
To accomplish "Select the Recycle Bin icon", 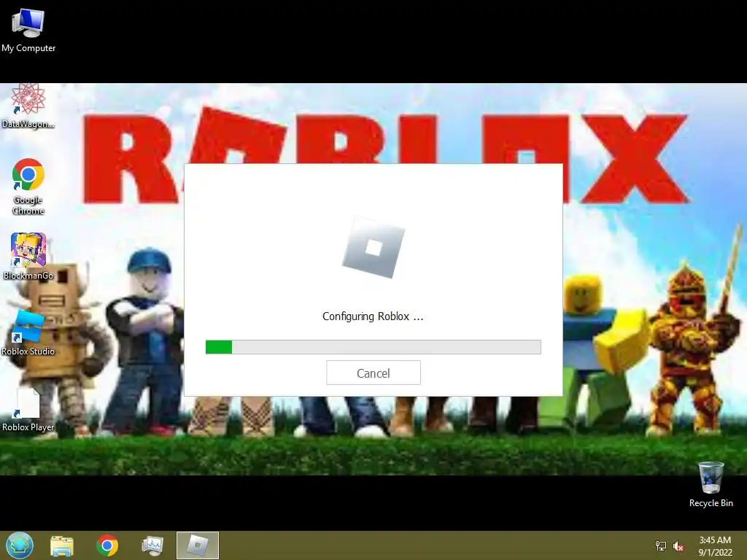I will (x=711, y=484).
